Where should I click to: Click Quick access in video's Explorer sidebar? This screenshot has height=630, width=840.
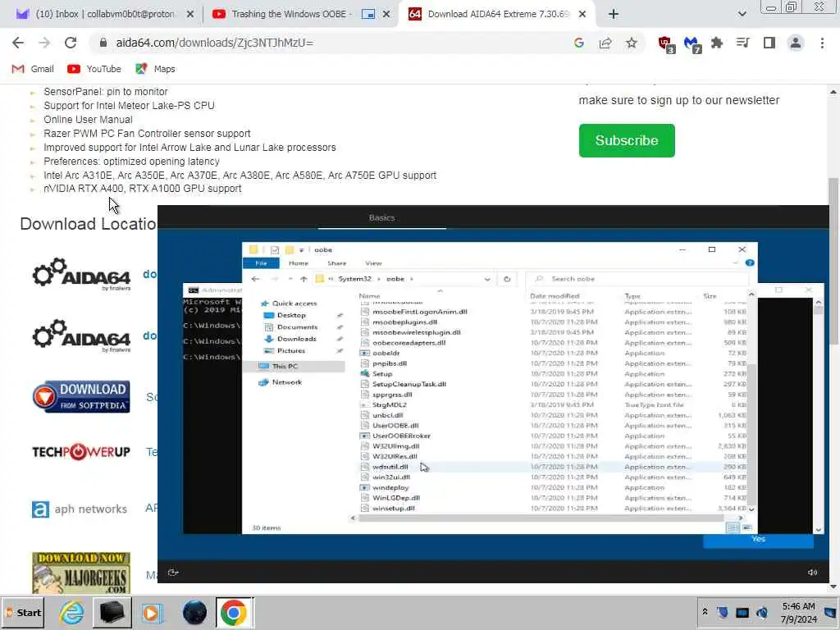(x=294, y=304)
